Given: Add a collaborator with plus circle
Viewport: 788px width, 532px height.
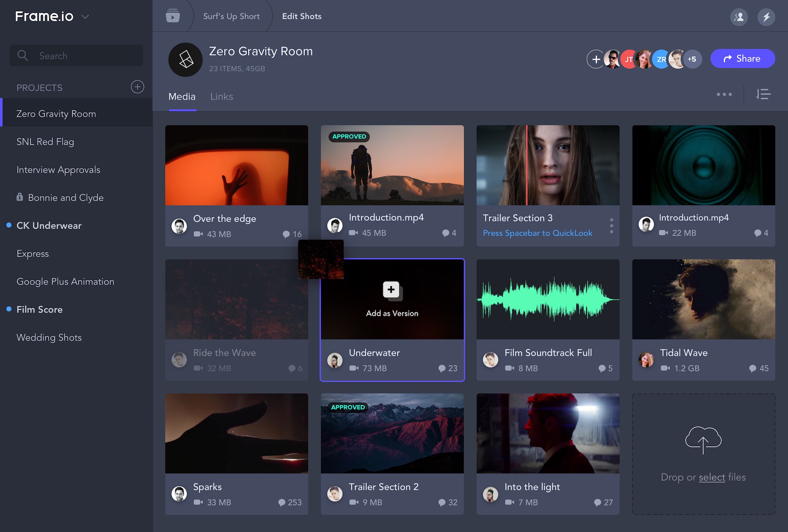Looking at the screenshot, I should (596, 59).
